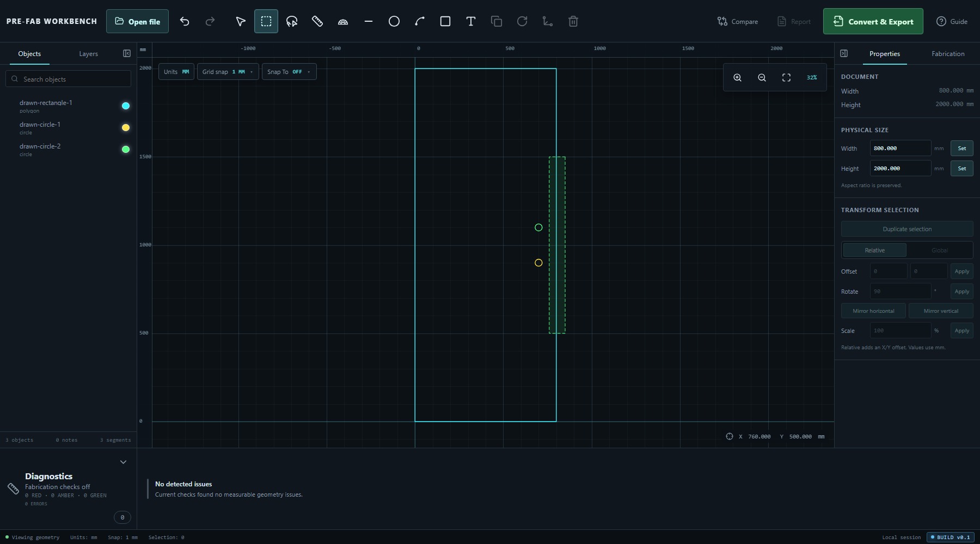Click Convert & Export button
The height and width of the screenshot is (544, 980).
pos(873,21)
